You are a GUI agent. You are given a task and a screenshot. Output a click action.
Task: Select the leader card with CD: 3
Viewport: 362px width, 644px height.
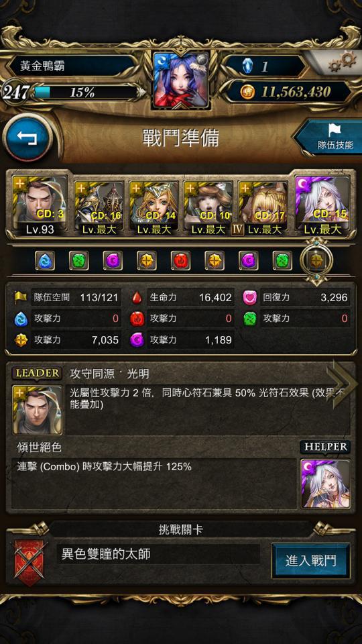click(x=40, y=206)
